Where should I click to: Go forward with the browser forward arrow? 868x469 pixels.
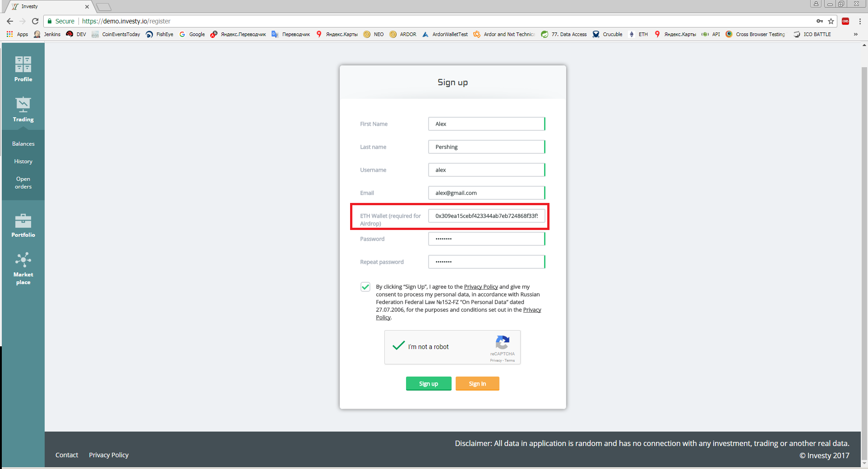pos(23,21)
